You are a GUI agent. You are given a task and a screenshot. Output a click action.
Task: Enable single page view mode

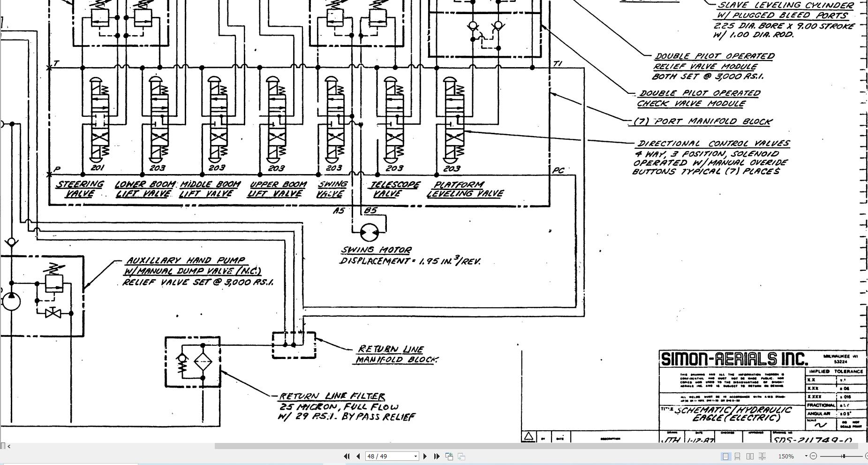pyautogui.click(x=725, y=456)
